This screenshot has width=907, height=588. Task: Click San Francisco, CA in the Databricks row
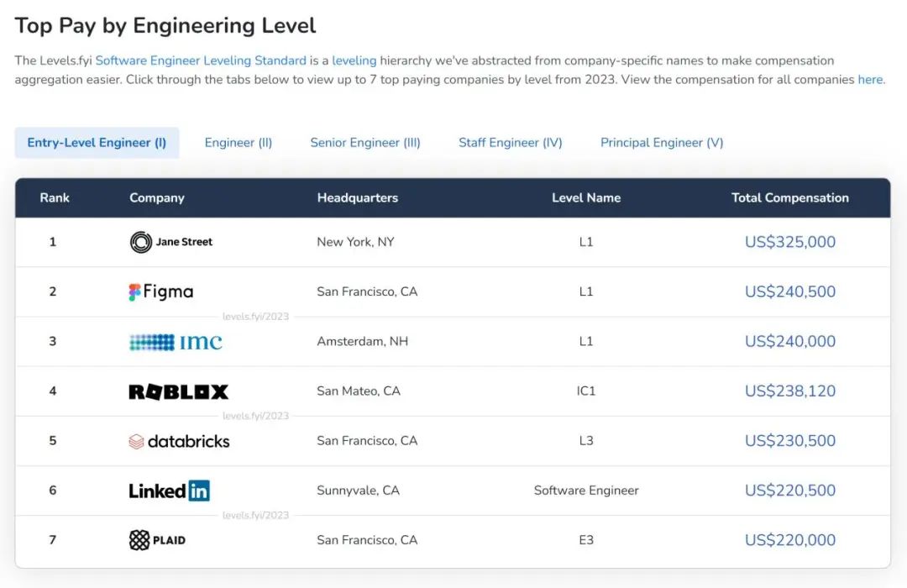(x=367, y=441)
